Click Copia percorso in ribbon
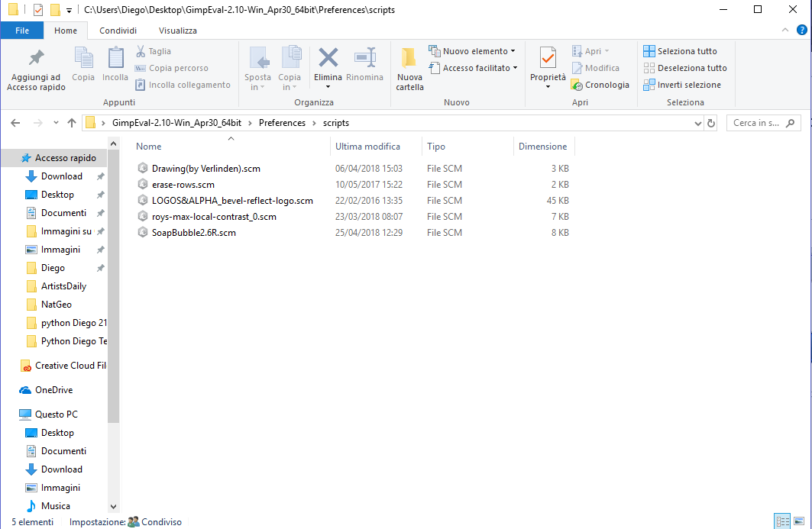 coord(171,68)
